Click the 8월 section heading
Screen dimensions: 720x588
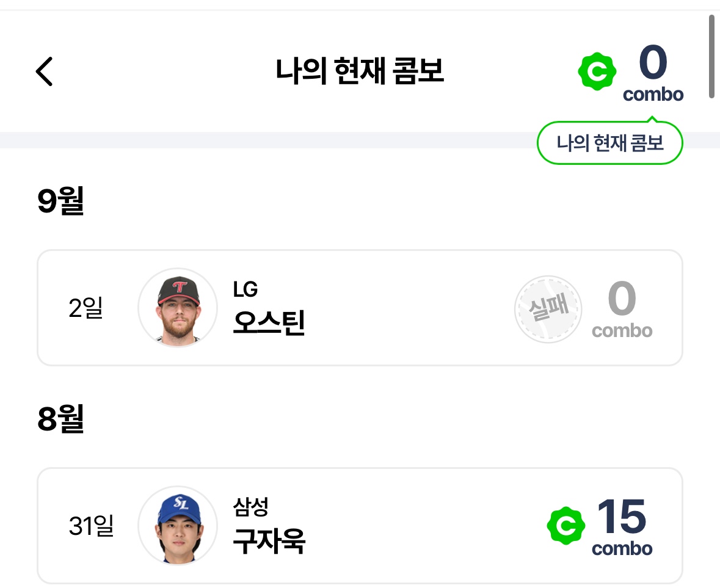60,420
